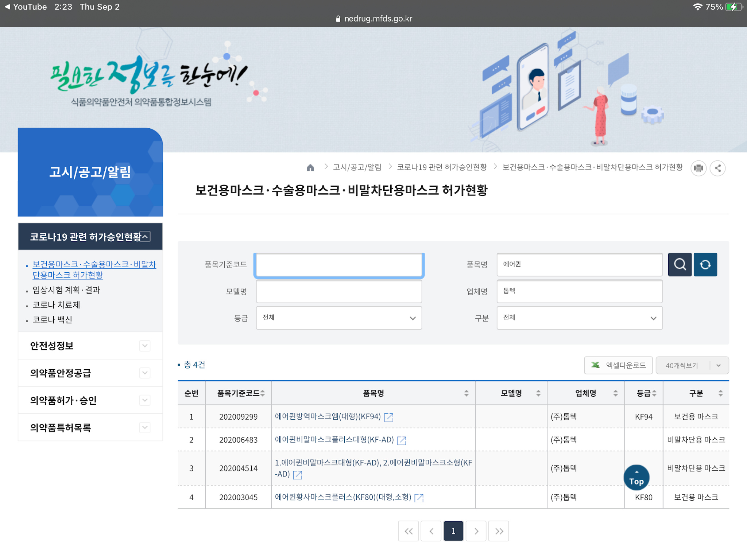Sort by 품목명 column arrows

click(467, 393)
